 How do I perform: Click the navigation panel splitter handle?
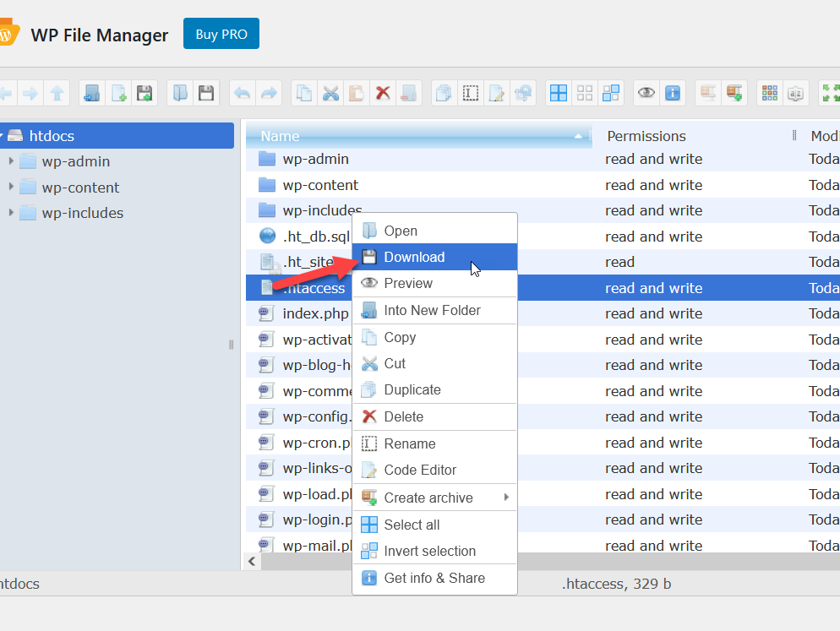click(x=231, y=345)
